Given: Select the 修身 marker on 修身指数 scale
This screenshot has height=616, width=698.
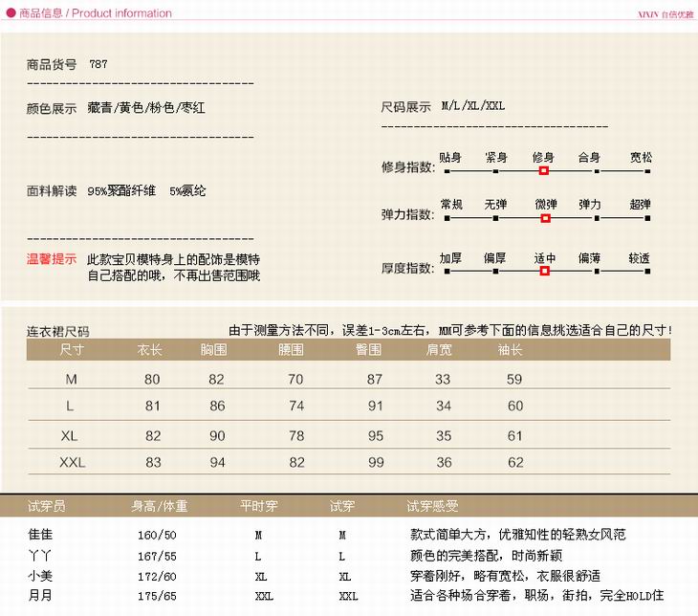Looking at the screenshot, I should click(x=543, y=170).
